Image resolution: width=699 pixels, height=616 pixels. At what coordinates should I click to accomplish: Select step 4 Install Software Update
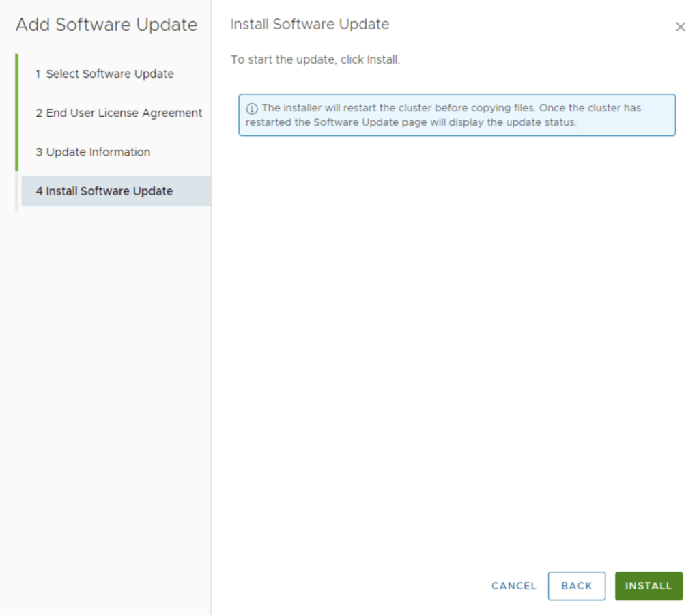click(109, 191)
